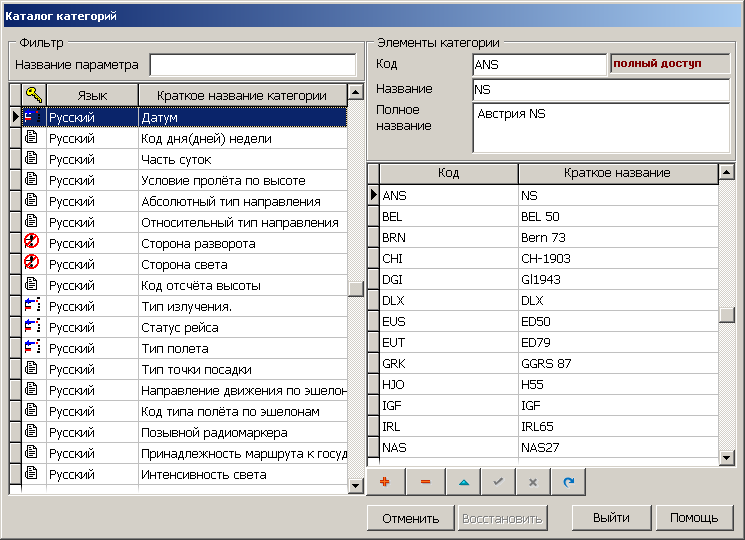This screenshot has width=745, height=540.
Task: Click the blue refresh arrow icon
Action: (568, 482)
